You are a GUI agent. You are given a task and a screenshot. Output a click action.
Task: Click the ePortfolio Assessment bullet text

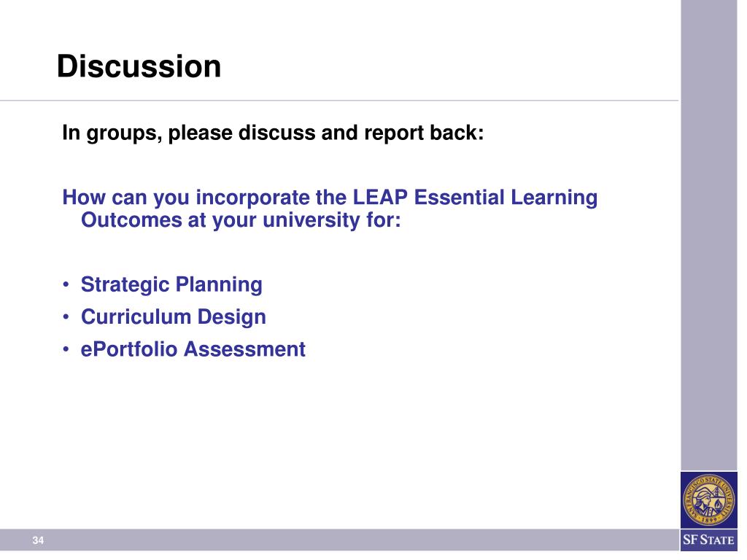(193, 350)
